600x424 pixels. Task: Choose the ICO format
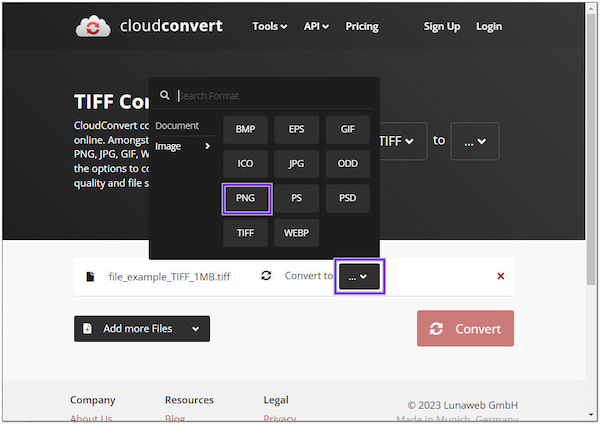[x=245, y=164]
